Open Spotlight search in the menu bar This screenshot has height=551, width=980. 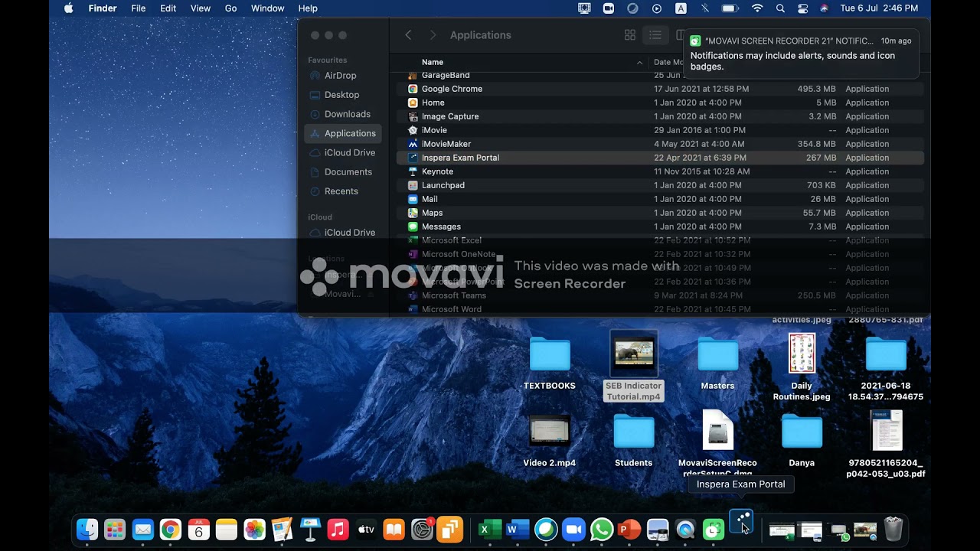point(780,8)
